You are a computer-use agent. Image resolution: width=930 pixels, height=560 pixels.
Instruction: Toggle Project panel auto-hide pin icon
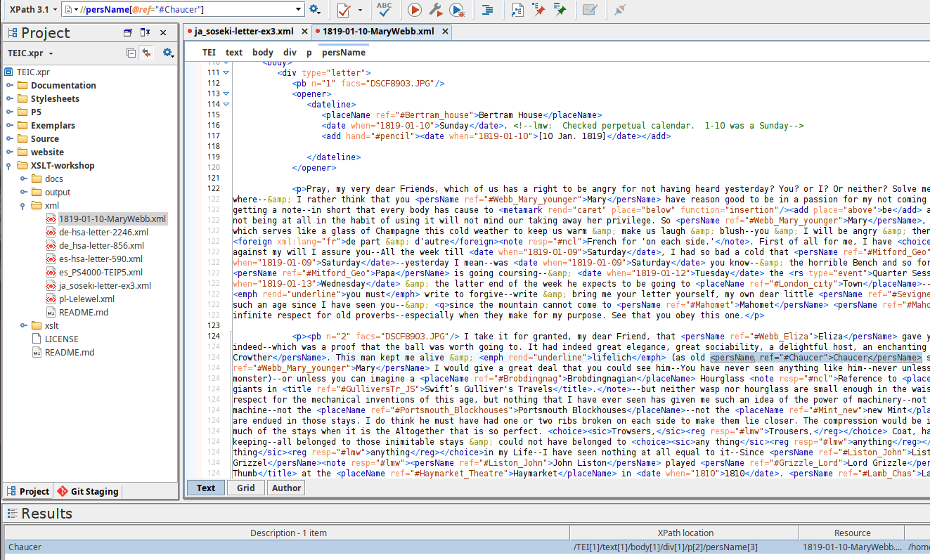coord(145,33)
